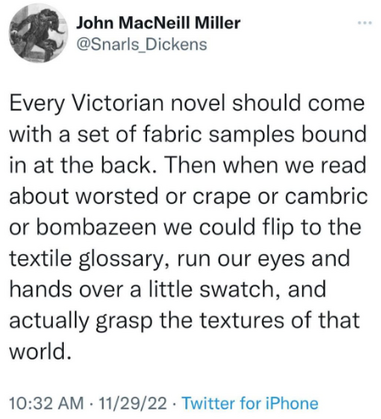381x419 pixels.
Task: Click the @Snarls_Dickens handle
Action: [x=142, y=44]
